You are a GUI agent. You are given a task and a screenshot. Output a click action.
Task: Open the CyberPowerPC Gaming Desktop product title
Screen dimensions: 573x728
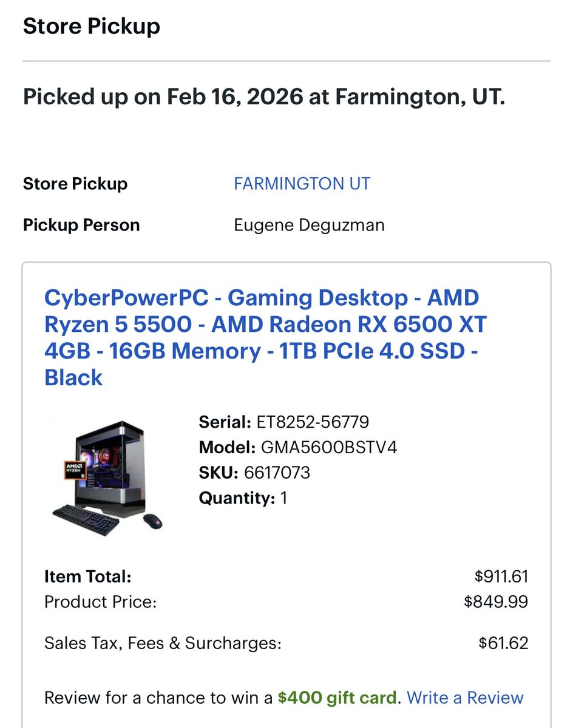click(x=265, y=337)
